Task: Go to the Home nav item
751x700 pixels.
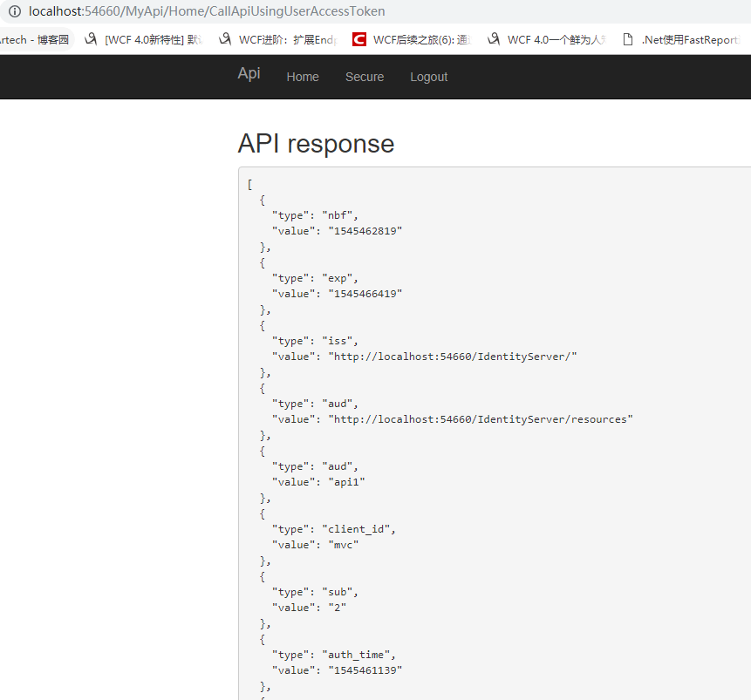Action: point(303,77)
